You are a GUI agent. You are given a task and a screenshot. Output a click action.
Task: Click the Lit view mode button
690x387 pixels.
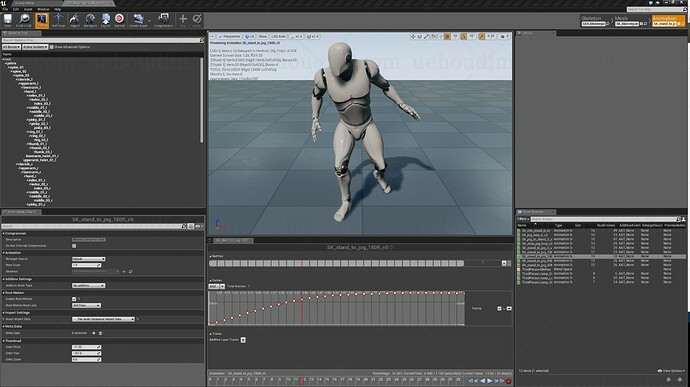pyautogui.click(x=250, y=37)
